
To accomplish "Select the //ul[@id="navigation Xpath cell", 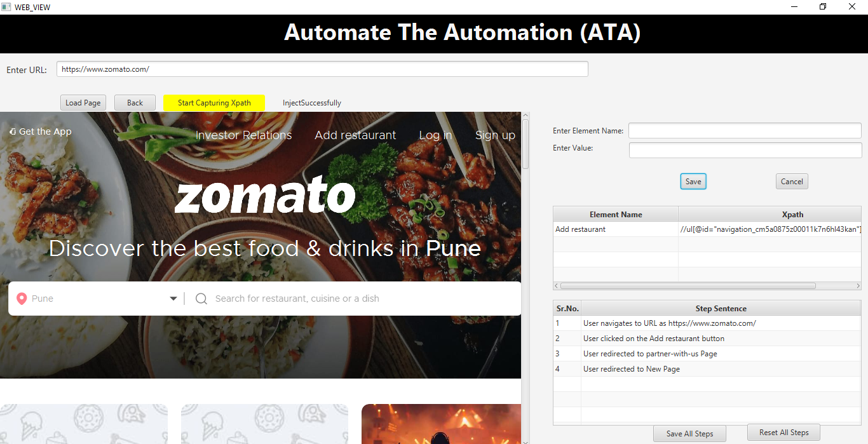I will [770, 229].
